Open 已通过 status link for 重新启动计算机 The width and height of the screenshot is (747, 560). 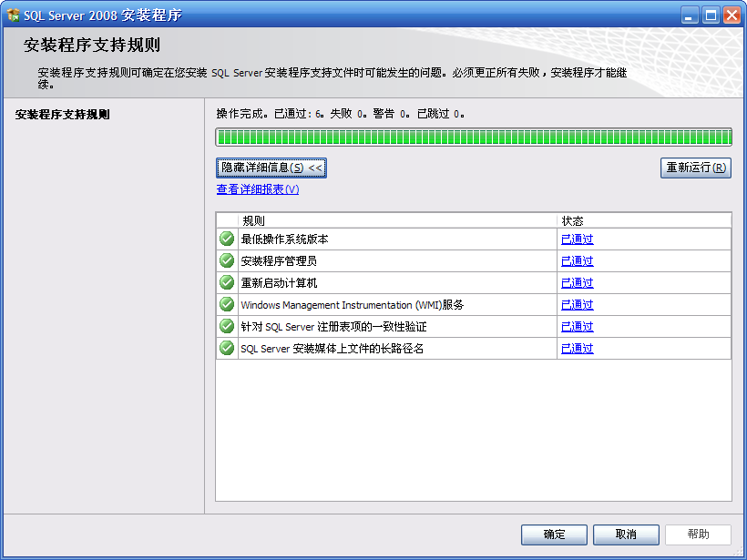[577, 283]
